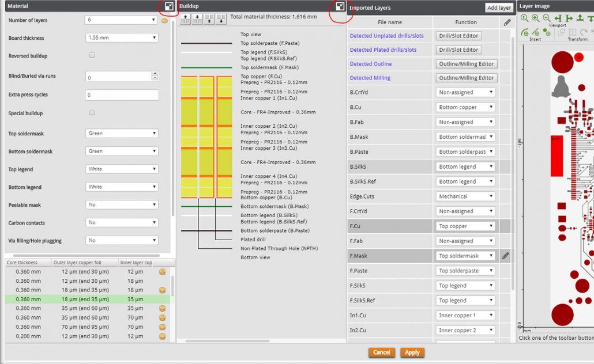Click the Add layer button
Viewport: 594px width, 364px height.
499,7
